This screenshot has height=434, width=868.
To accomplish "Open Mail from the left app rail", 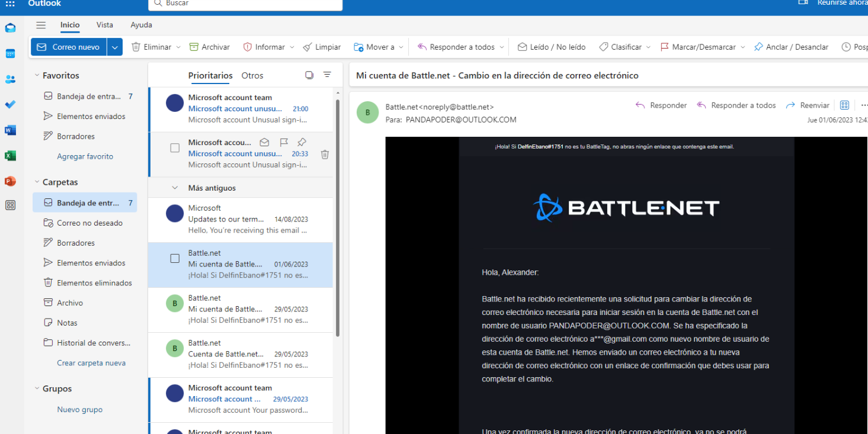I will (10, 28).
